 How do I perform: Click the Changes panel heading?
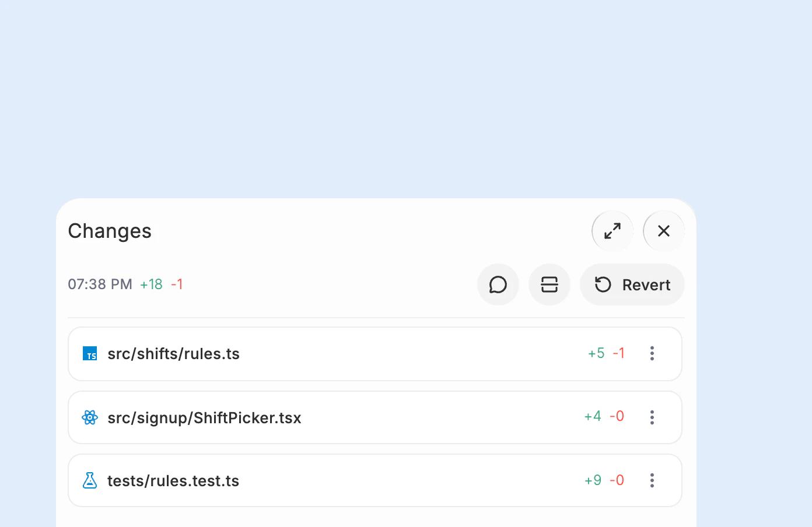(x=110, y=231)
